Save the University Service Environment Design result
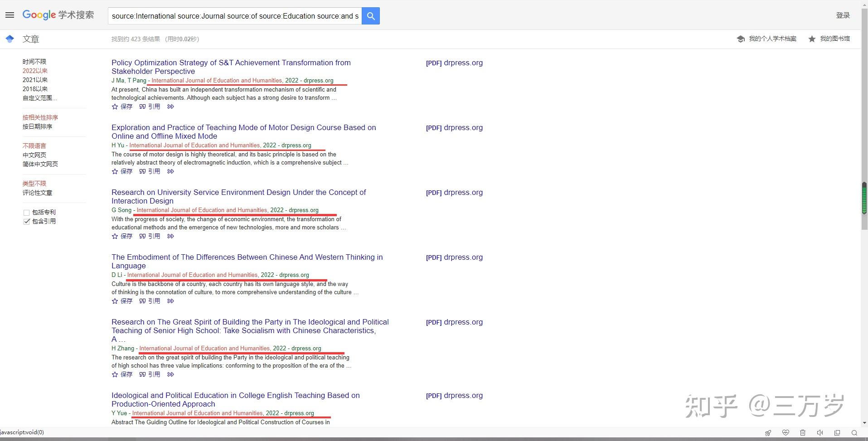The image size is (868, 441). (x=122, y=236)
